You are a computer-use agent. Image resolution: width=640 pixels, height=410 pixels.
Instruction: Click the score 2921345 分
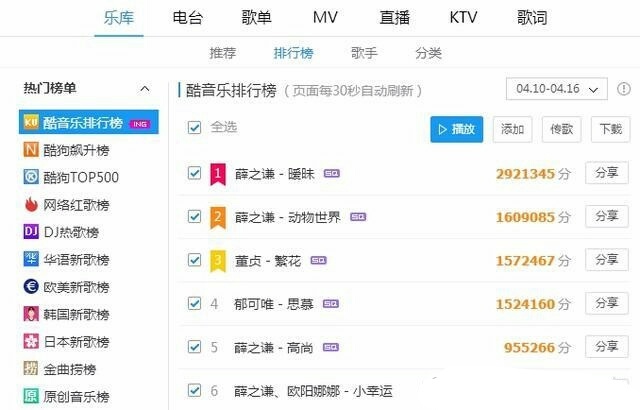point(533,174)
